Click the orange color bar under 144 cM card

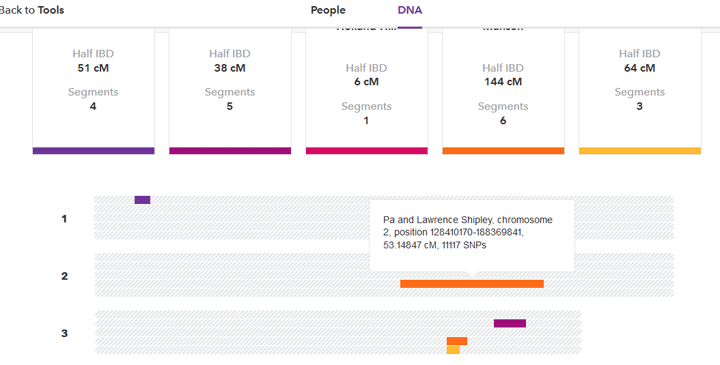(x=503, y=151)
